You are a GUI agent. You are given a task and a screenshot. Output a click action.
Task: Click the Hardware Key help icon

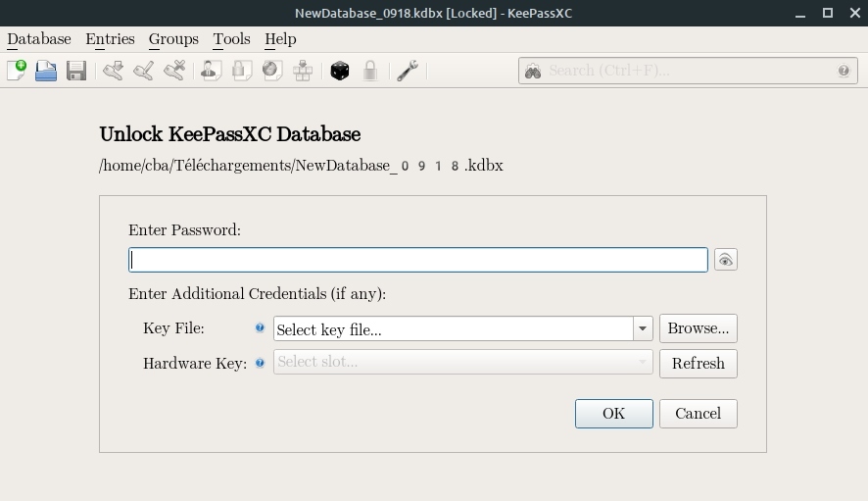tap(260, 363)
